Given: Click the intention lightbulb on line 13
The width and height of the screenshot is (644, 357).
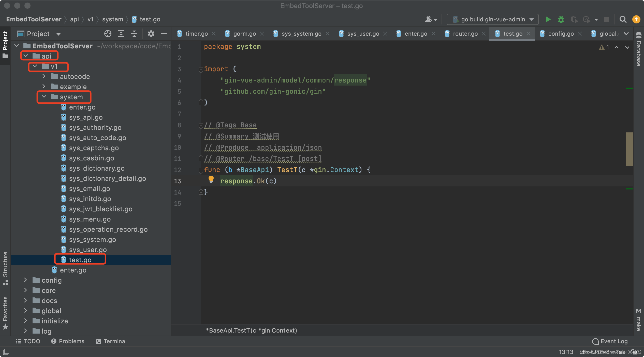Looking at the screenshot, I should point(211,180).
